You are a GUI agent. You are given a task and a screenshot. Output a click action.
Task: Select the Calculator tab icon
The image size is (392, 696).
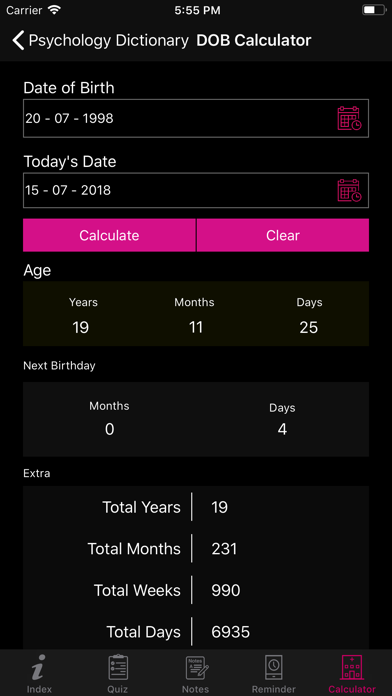352,667
